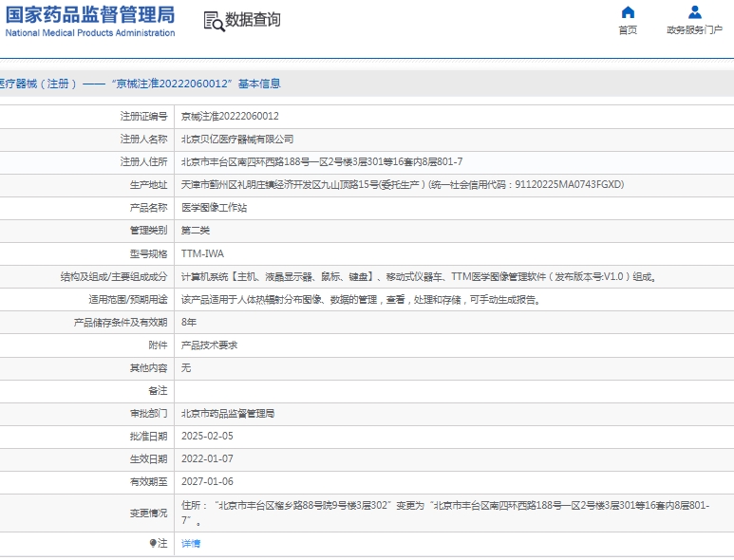
Task: Select the 变更情况 change description text
Action: click(x=445, y=513)
